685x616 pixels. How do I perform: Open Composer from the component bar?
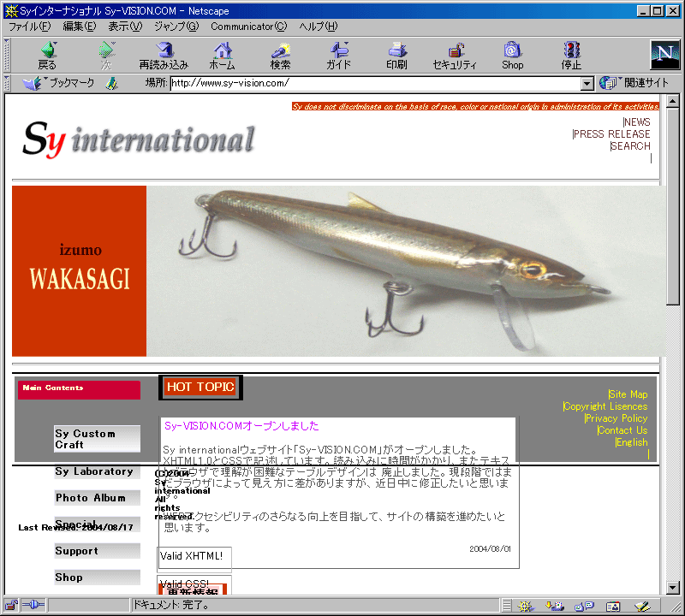642,606
